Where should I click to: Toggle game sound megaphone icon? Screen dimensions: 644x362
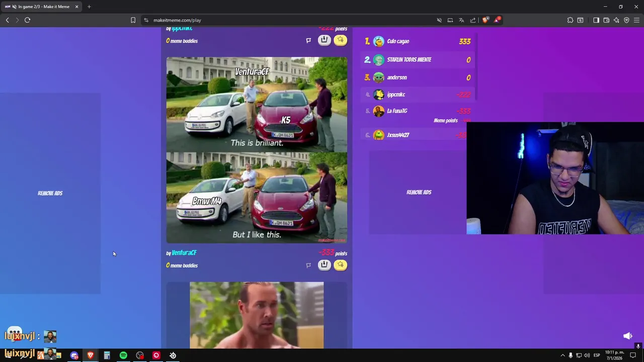coord(628,336)
